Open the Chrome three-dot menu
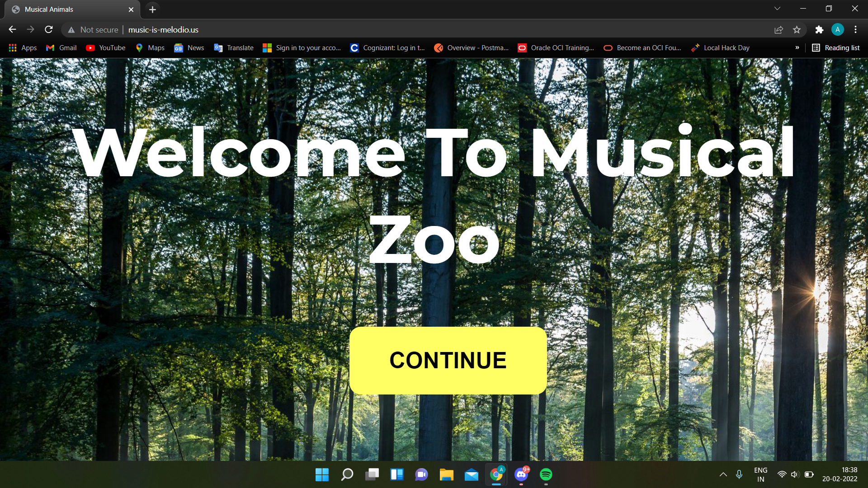868x488 pixels. pyautogui.click(x=855, y=30)
